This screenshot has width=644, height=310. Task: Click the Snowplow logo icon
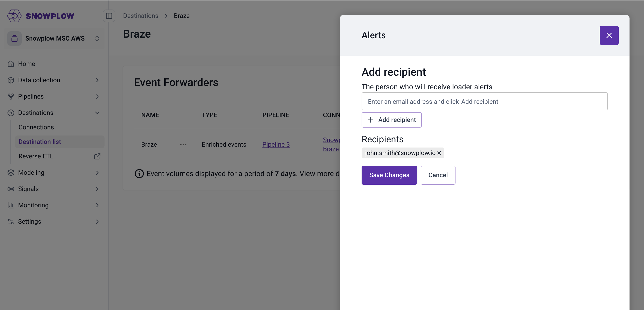tap(14, 16)
